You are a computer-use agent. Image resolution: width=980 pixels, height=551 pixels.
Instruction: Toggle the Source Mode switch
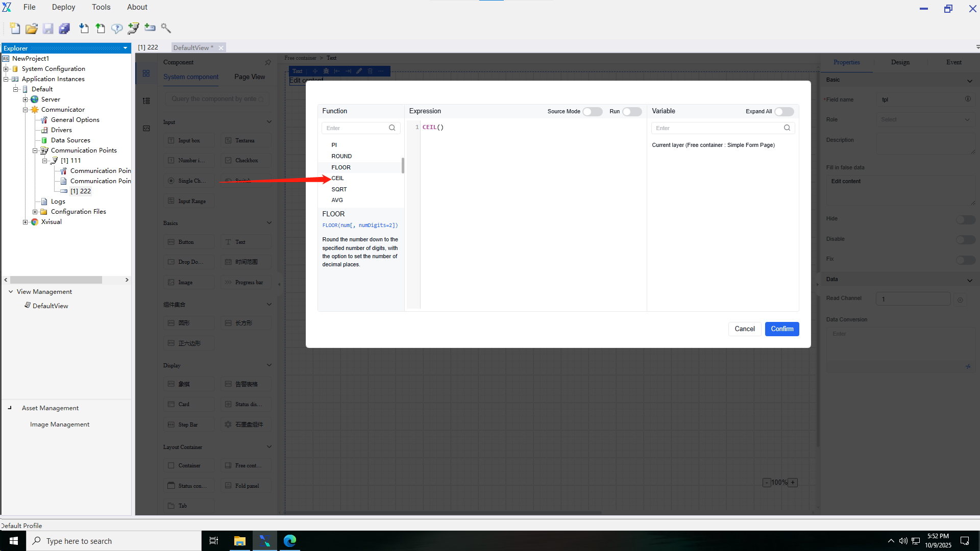[x=592, y=112]
